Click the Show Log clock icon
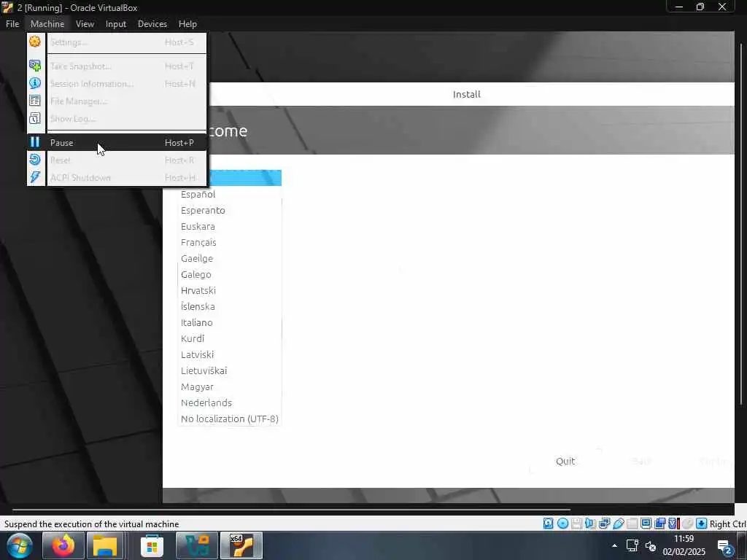747x560 pixels. (35, 118)
